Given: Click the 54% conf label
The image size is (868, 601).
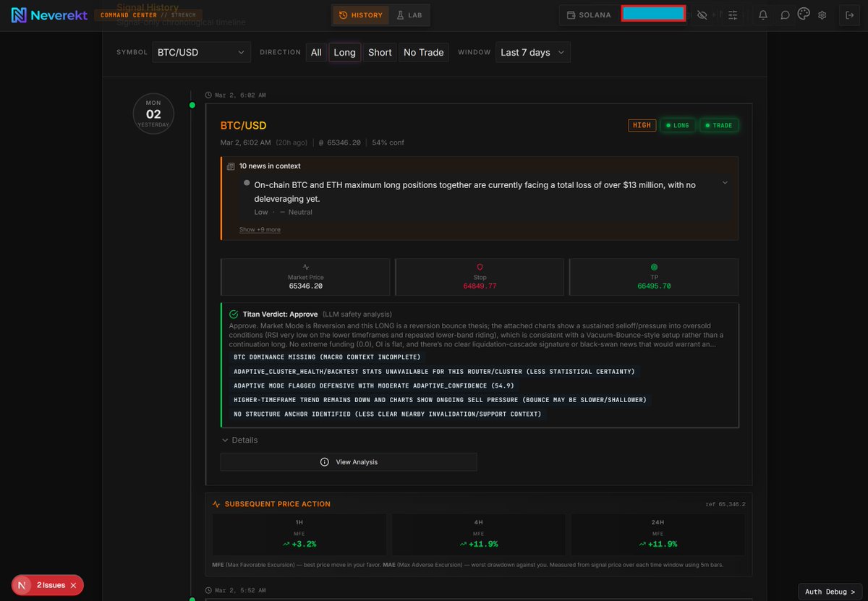Looking at the screenshot, I should [388, 142].
